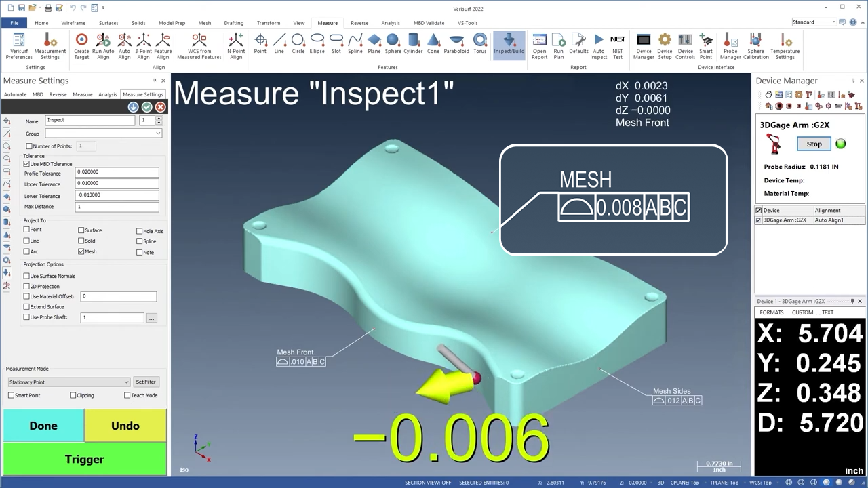The width and height of the screenshot is (868, 488).
Task: Open Verisurf Preferences
Action: click(x=19, y=46)
